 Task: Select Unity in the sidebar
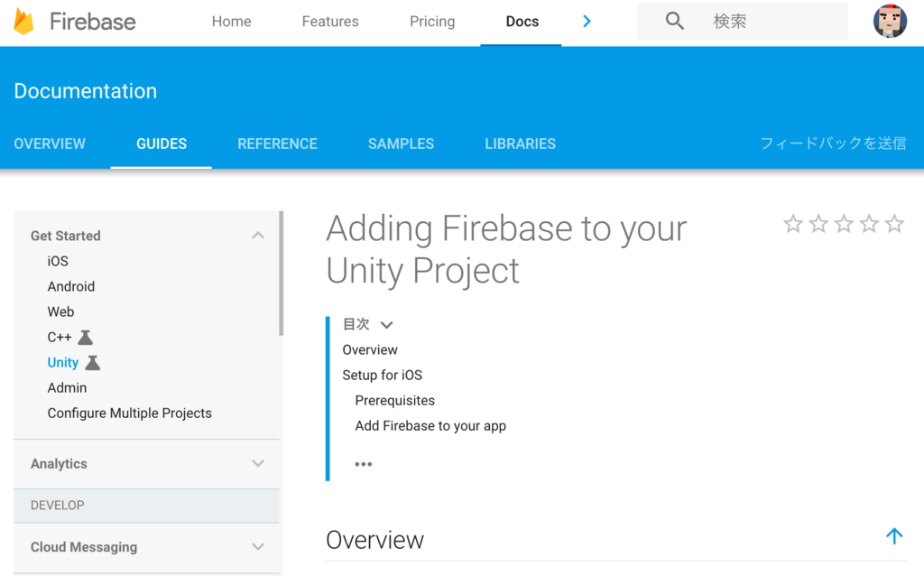click(x=63, y=363)
